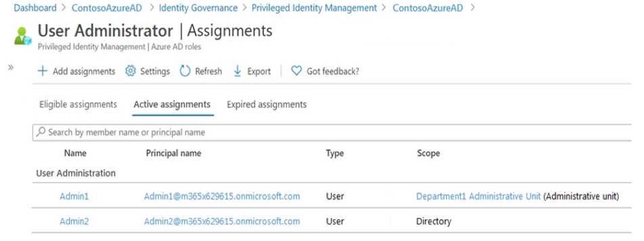Click the Settings gear icon
Viewport: 644px width, 241px height.
pos(130,71)
